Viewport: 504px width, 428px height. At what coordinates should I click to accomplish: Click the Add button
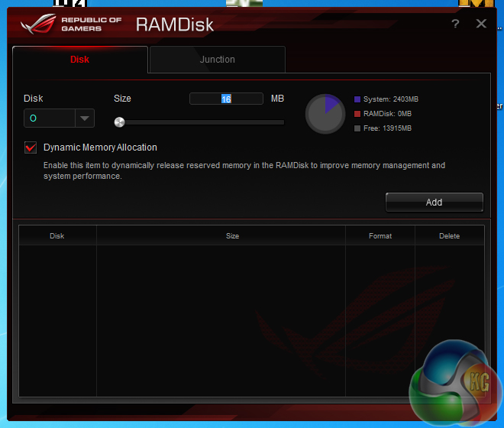coord(435,202)
